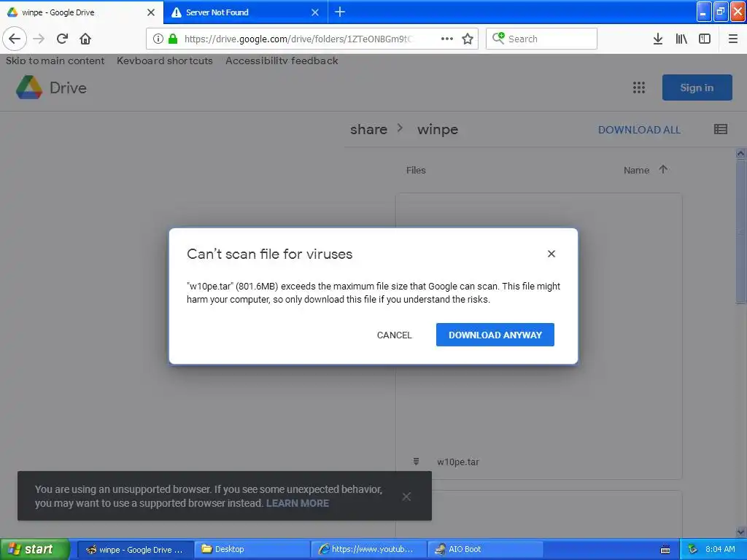Click the Google Drive logo
The width and height of the screenshot is (747, 560).
coord(29,87)
